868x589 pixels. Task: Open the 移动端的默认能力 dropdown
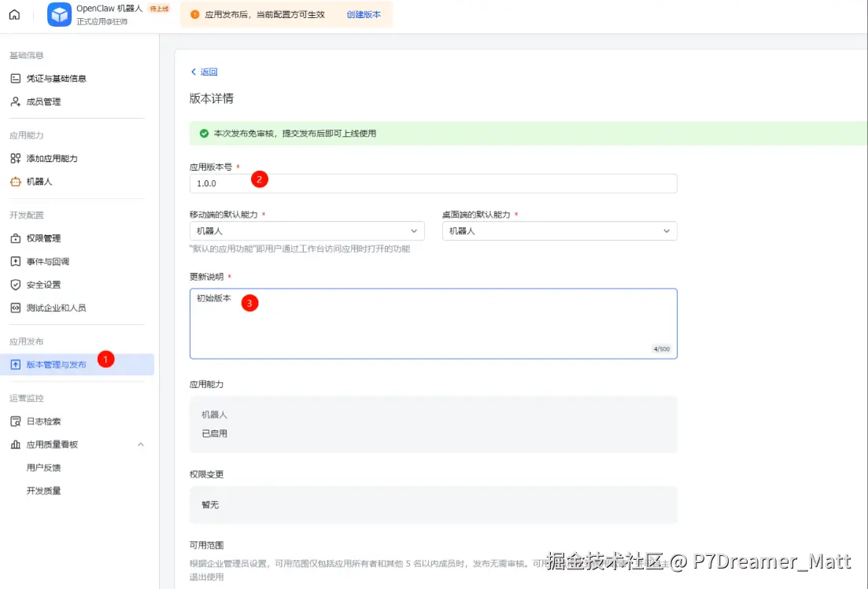pyautogui.click(x=307, y=230)
